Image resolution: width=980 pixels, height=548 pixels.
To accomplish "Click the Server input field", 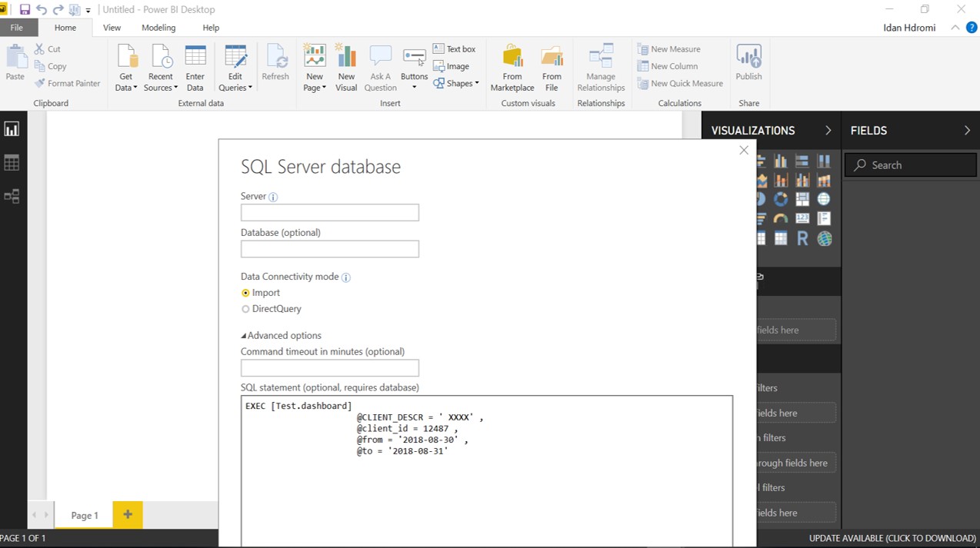I will [x=330, y=212].
